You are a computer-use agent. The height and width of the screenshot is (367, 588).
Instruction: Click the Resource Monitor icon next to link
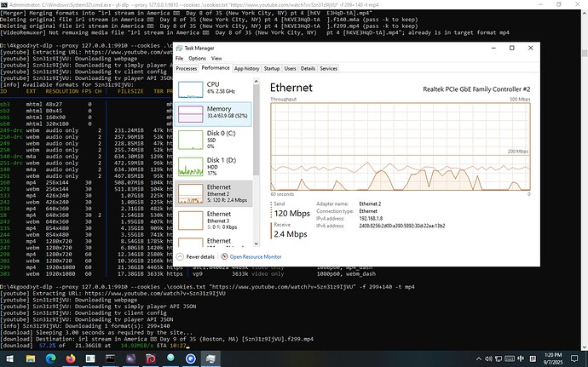[224, 257]
